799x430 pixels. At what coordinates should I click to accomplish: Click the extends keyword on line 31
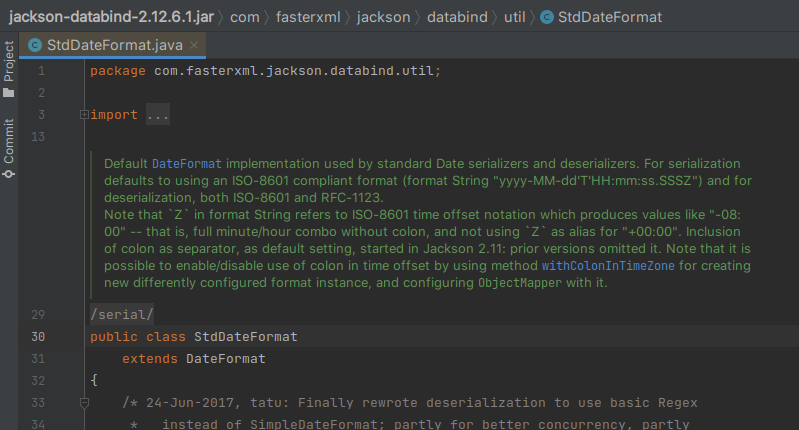(150, 359)
